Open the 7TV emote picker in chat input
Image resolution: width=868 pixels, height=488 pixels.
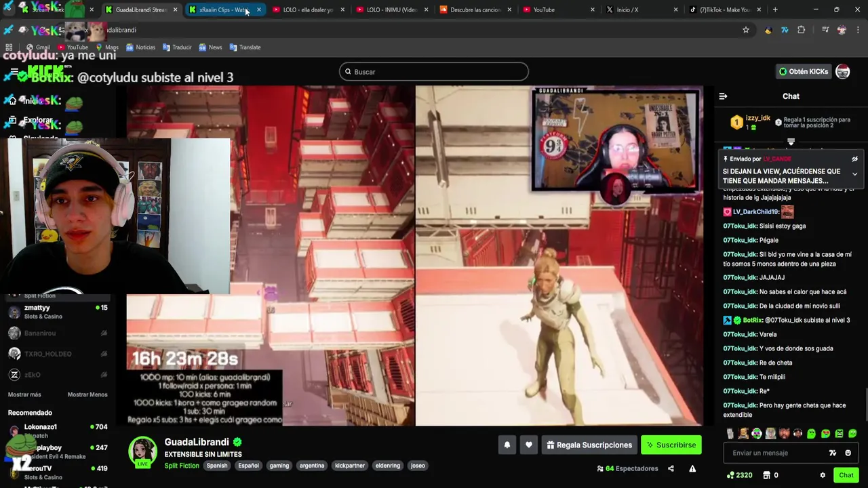click(833, 453)
